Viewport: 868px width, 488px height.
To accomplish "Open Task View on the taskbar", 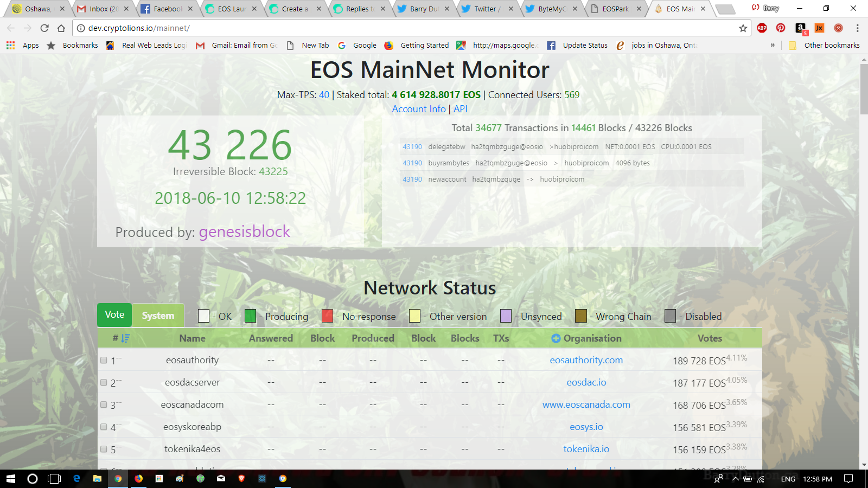I will pyautogui.click(x=54, y=479).
